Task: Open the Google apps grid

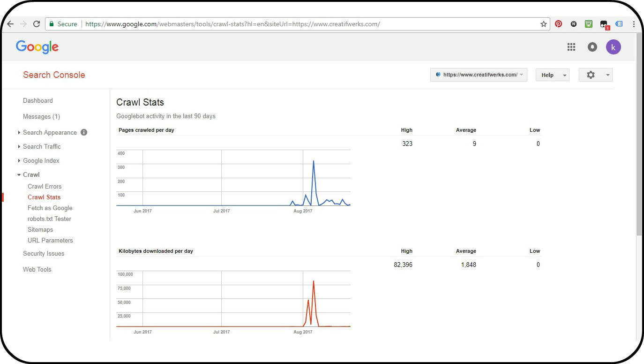Action: click(x=571, y=47)
